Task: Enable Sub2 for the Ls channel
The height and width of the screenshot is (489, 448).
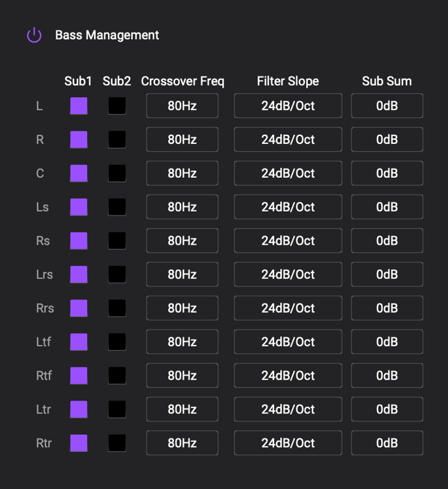Action: 117,207
